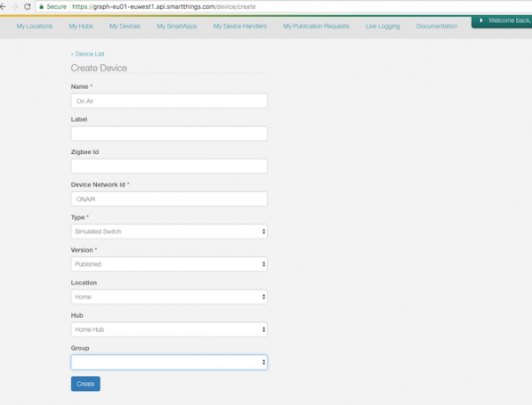532x405 pixels.
Task: Open the Version dropdown showing Published
Action: (x=169, y=264)
